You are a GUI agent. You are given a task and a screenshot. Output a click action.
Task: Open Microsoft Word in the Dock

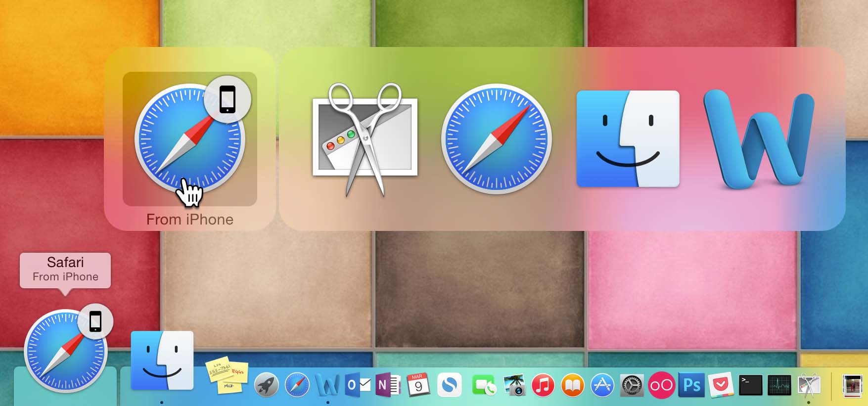[x=328, y=385]
